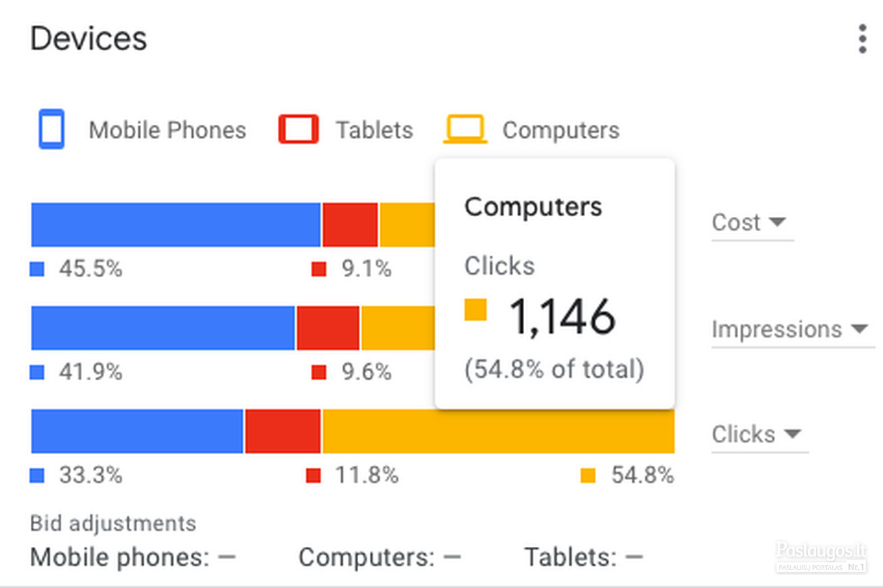Select the Computers legend label
This screenshot has height=588, width=883.
coord(561,130)
